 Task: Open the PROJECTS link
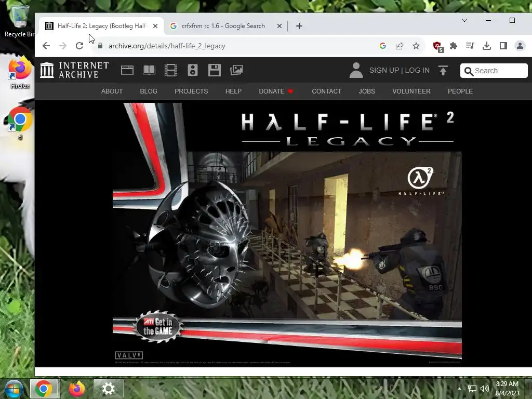pyautogui.click(x=191, y=91)
